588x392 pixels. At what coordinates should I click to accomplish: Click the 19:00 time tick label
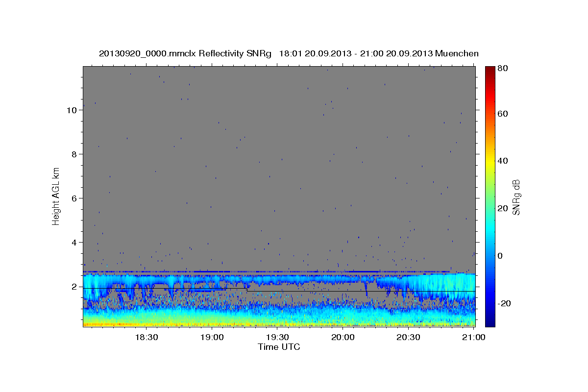pyautogui.click(x=212, y=337)
